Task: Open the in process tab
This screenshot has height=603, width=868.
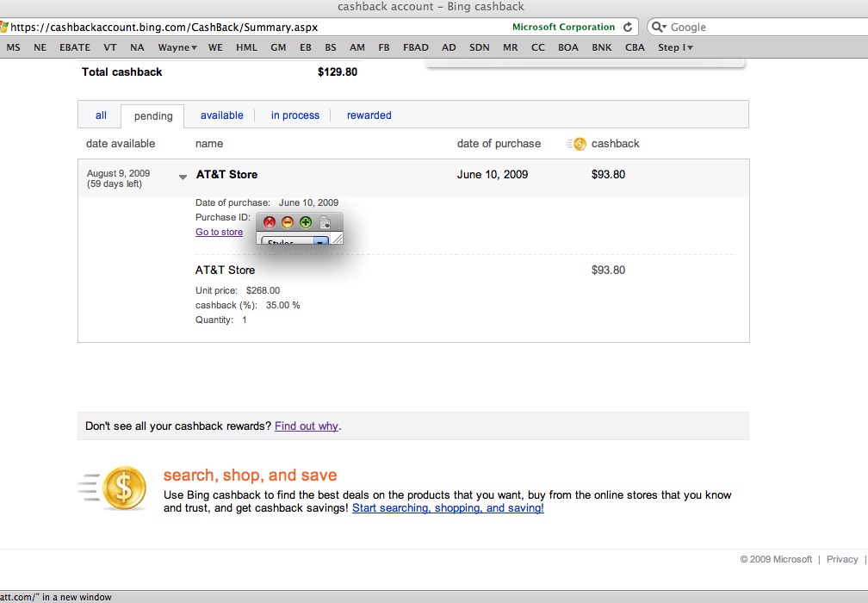Action: 295,115
